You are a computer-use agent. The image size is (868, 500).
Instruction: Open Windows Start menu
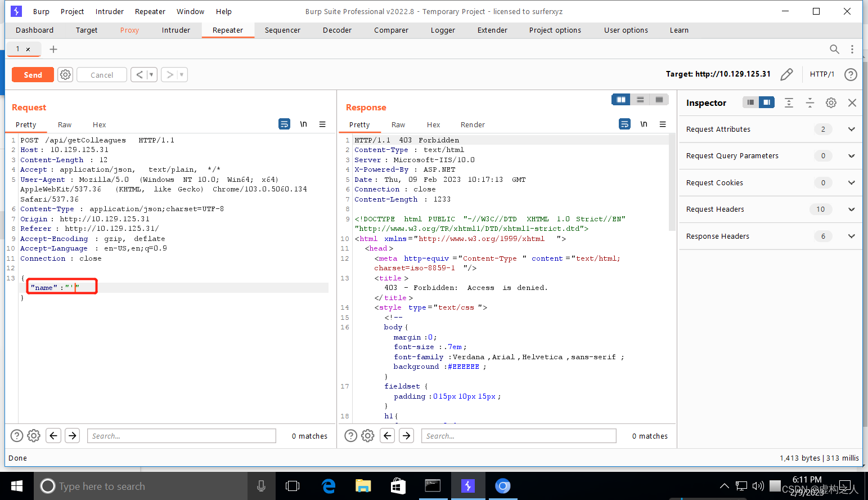[17, 486]
